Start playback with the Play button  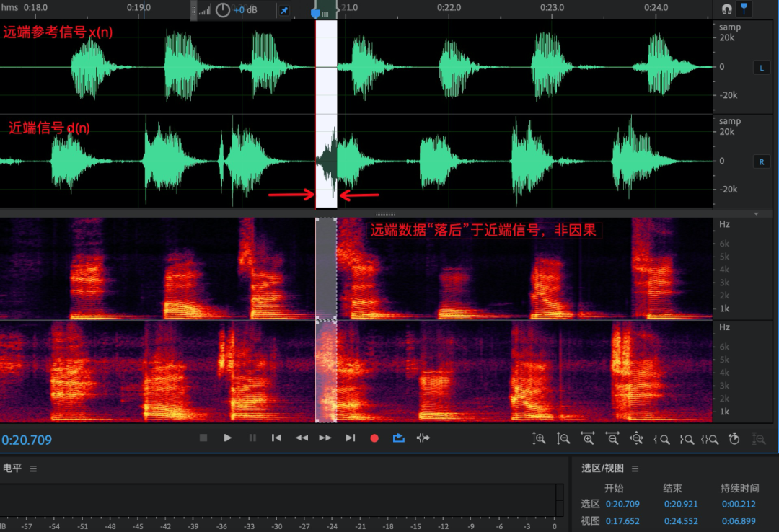point(227,438)
